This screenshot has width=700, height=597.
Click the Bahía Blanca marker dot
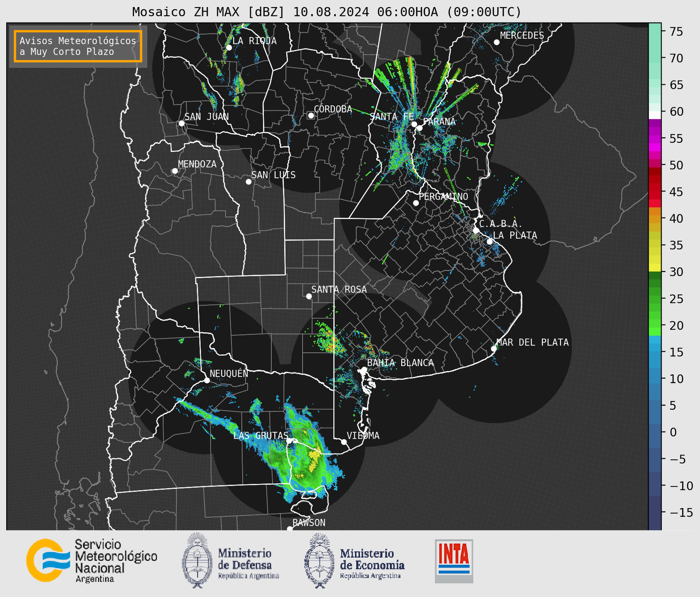(x=364, y=369)
